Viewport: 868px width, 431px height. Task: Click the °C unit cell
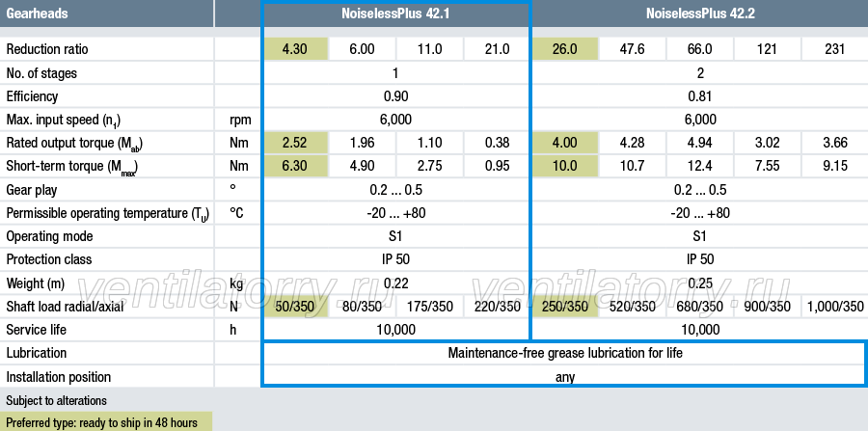coord(236,213)
